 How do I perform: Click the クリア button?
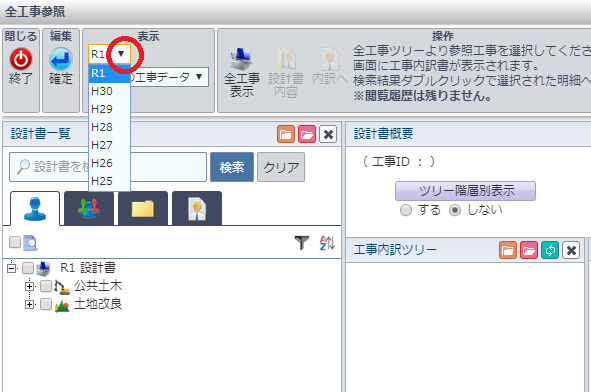(x=281, y=167)
